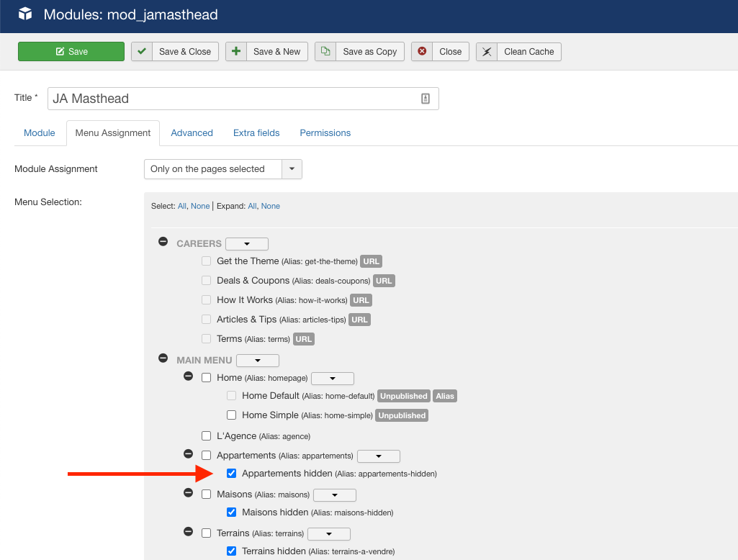This screenshot has width=738, height=560.
Task: Uncheck the Appartements hidden checkbox
Action: pos(231,474)
